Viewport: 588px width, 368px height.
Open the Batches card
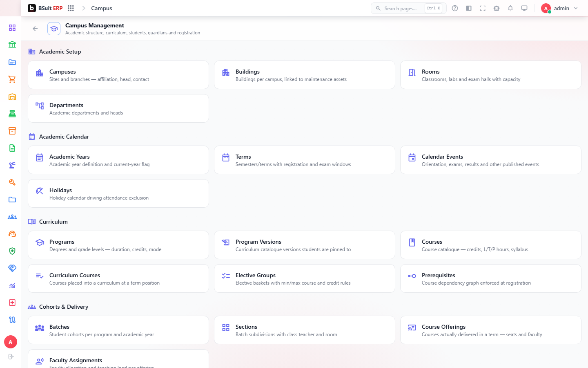[x=118, y=330]
